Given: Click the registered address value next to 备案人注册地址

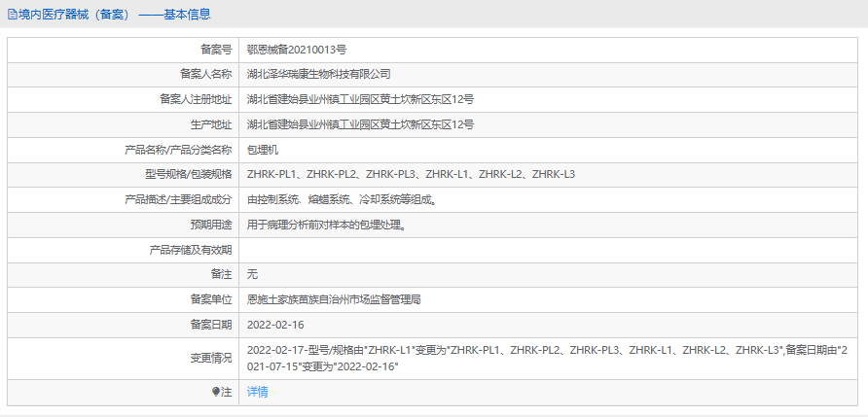Looking at the screenshot, I should coord(360,99).
